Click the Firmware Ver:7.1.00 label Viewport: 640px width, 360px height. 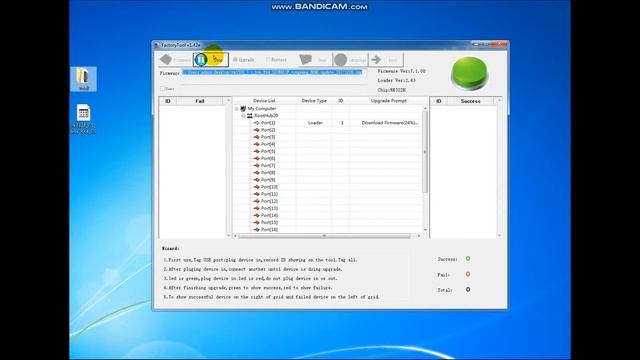click(x=402, y=71)
